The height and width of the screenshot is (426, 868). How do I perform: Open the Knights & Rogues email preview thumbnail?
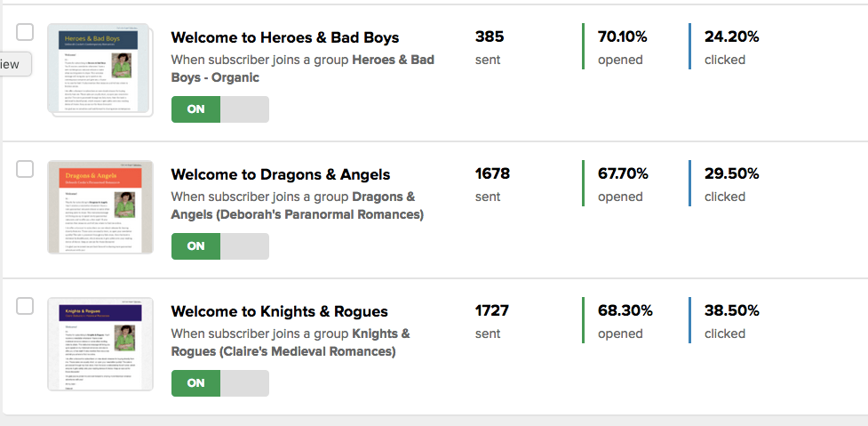click(x=100, y=343)
